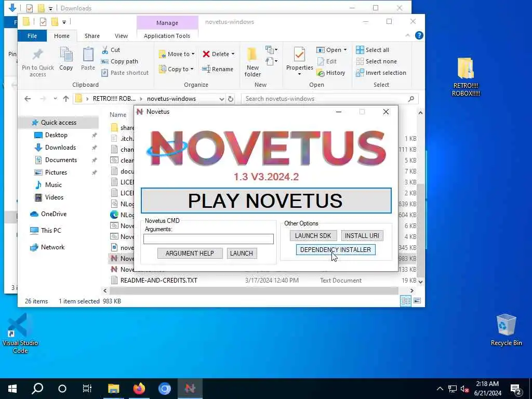Image resolution: width=532 pixels, height=399 pixels.
Task: Click the Edit ribbon command
Action: click(327, 61)
